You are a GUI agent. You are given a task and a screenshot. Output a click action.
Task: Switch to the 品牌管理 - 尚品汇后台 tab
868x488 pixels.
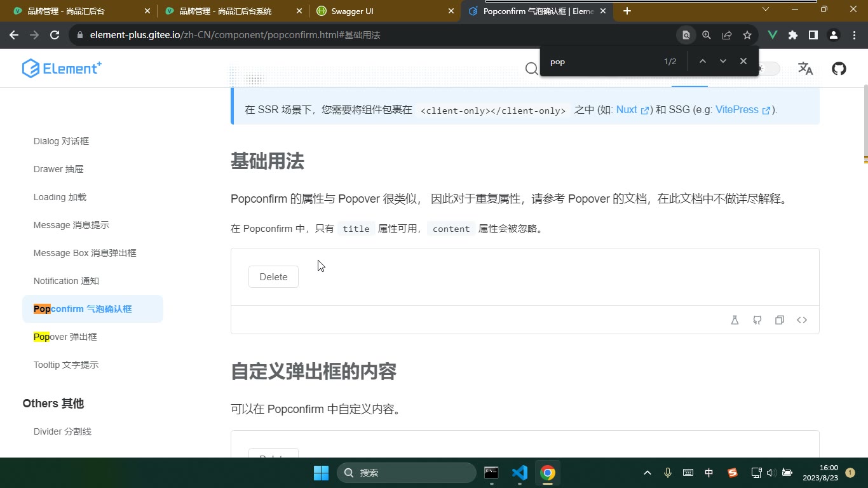81,11
